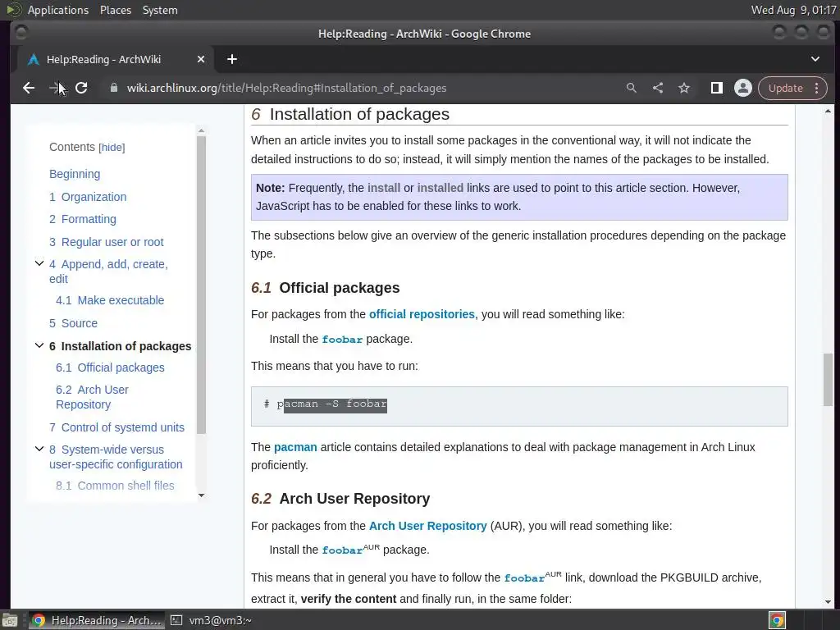The image size is (840, 630).
Task: Go to 1 Organization section
Action: (88, 197)
